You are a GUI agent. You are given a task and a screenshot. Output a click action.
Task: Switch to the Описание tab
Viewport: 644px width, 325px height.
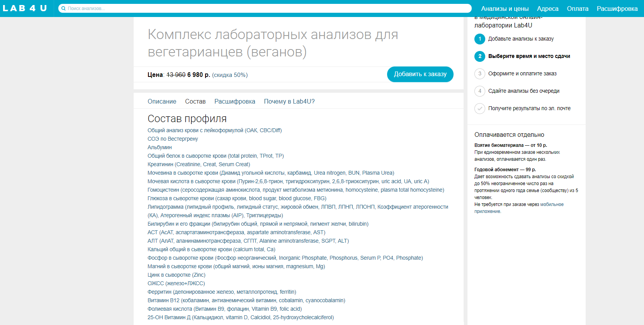tap(161, 102)
